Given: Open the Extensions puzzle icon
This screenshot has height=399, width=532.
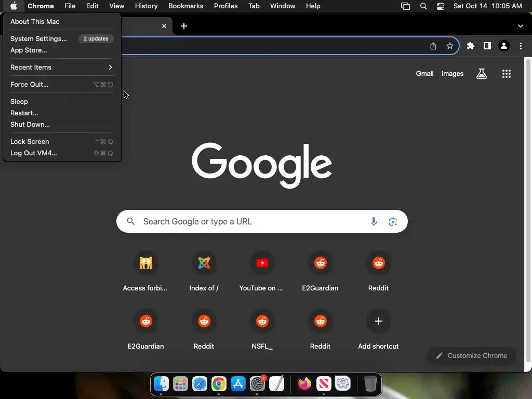Looking at the screenshot, I should (x=470, y=46).
